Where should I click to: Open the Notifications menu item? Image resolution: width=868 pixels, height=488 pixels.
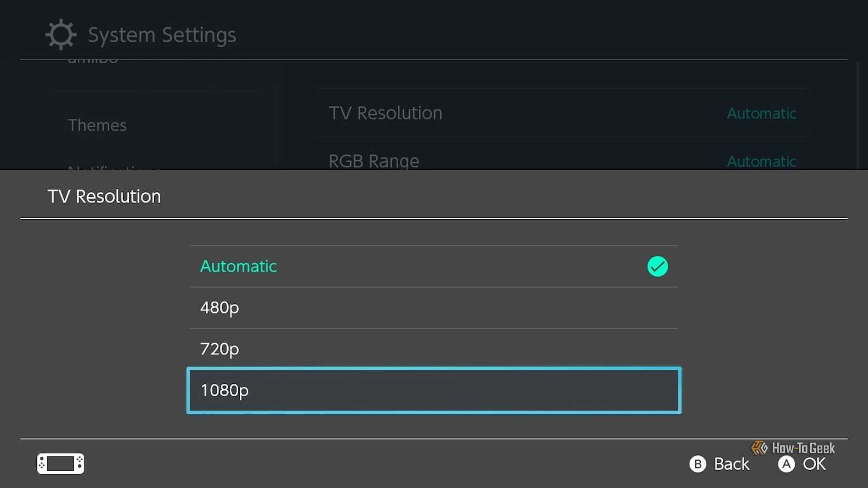tap(113, 169)
